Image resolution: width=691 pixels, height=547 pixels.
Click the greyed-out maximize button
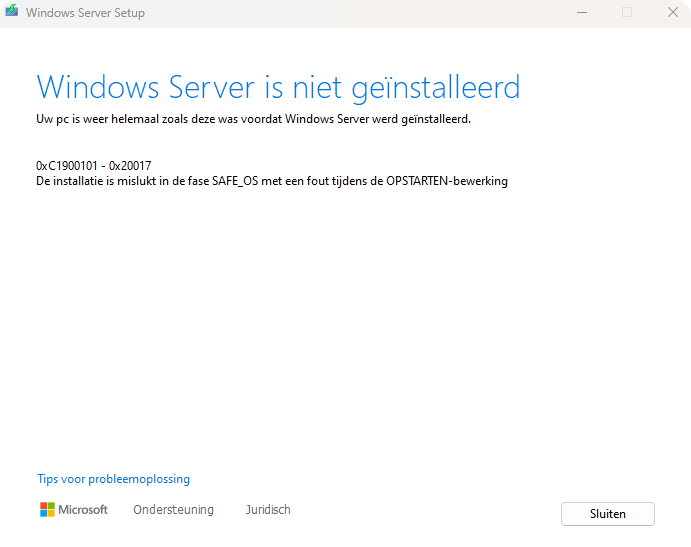[627, 13]
